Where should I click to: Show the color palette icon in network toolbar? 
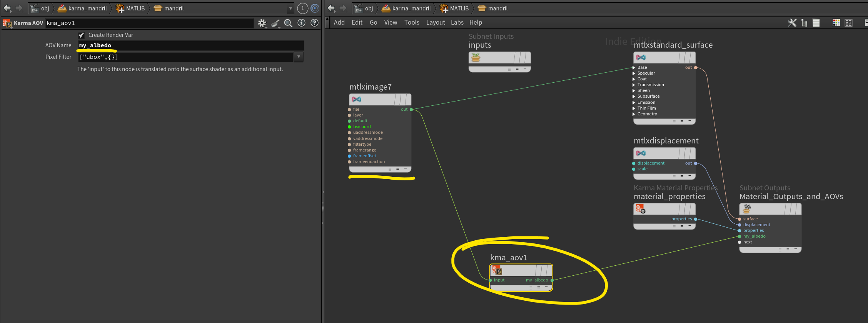pos(836,23)
